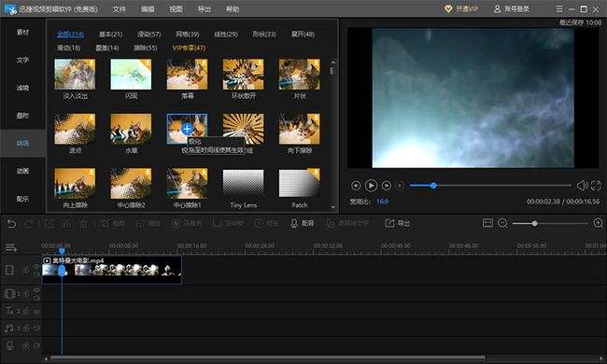Image resolution: width=607 pixels, height=364 pixels.
Task: Add 极化 transition with blue plus button
Action: (x=187, y=129)
